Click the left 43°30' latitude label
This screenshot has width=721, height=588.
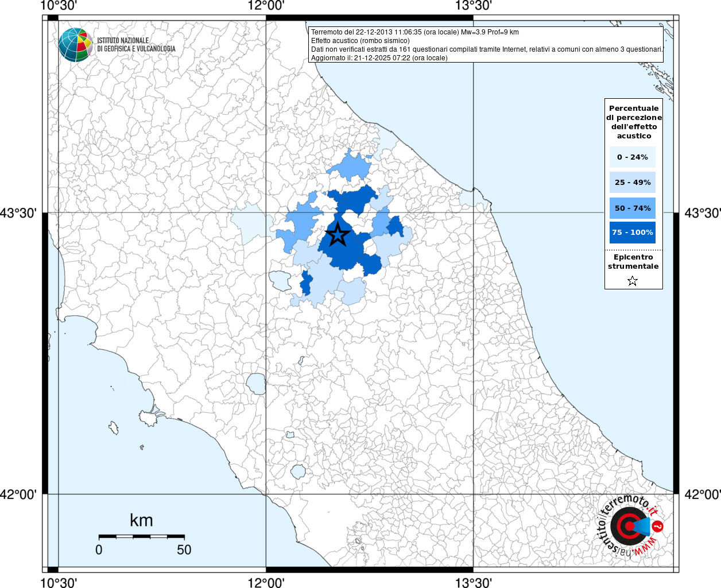18,213
